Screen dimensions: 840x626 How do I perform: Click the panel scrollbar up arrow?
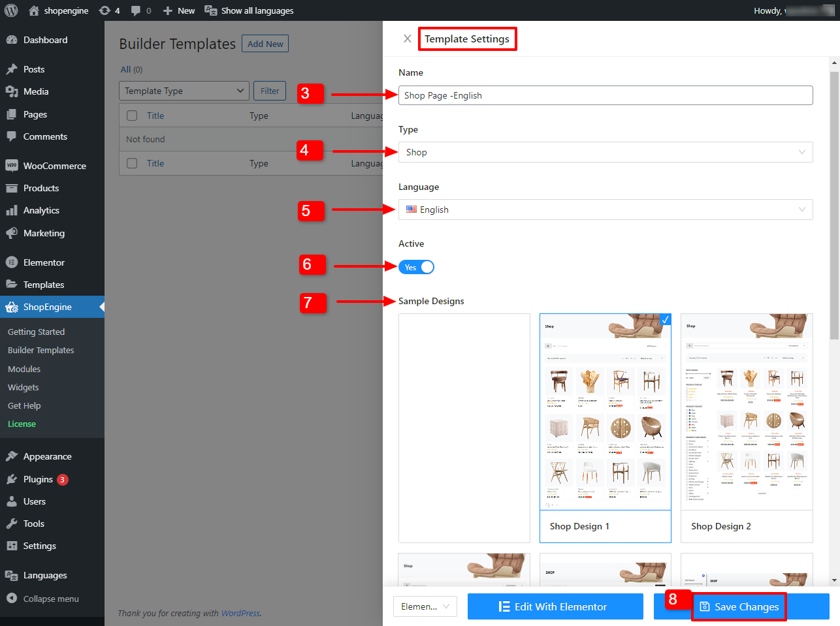point(834,63)
